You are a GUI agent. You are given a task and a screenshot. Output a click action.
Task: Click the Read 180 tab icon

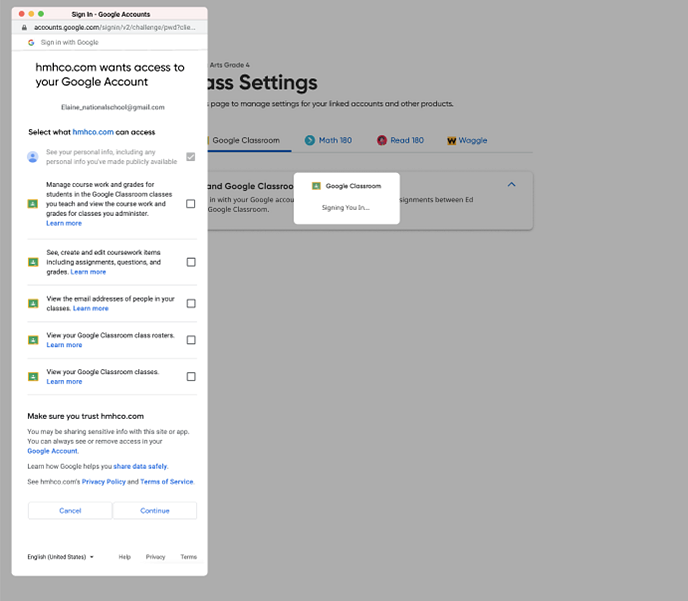tap(382, 140)
